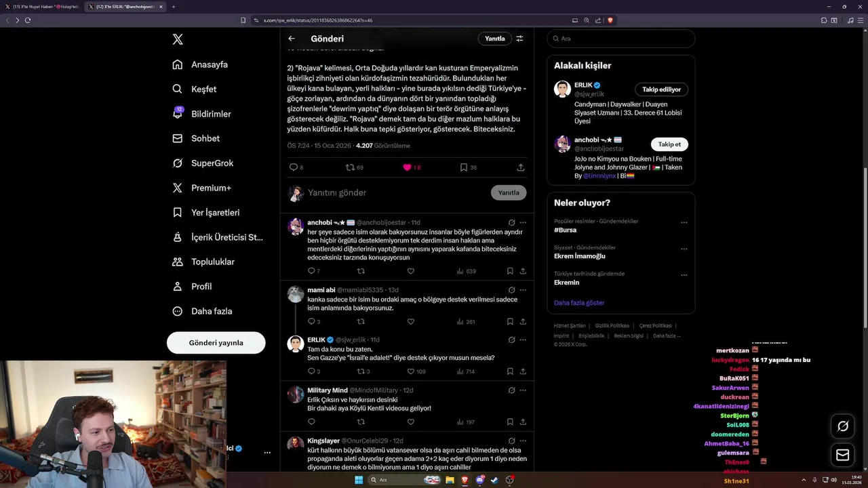
Task: Open a new browser tab
Action: 174,7
